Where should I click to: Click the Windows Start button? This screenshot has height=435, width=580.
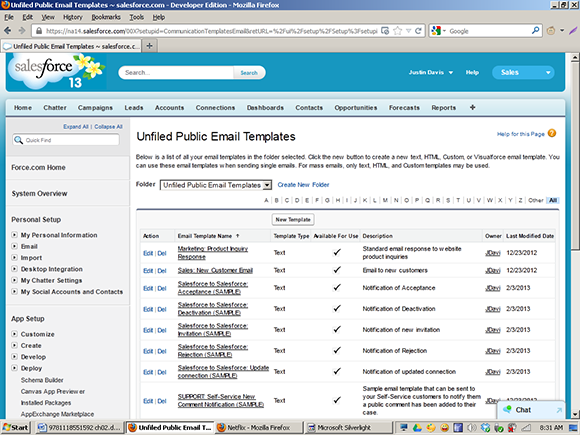point(16,427)
